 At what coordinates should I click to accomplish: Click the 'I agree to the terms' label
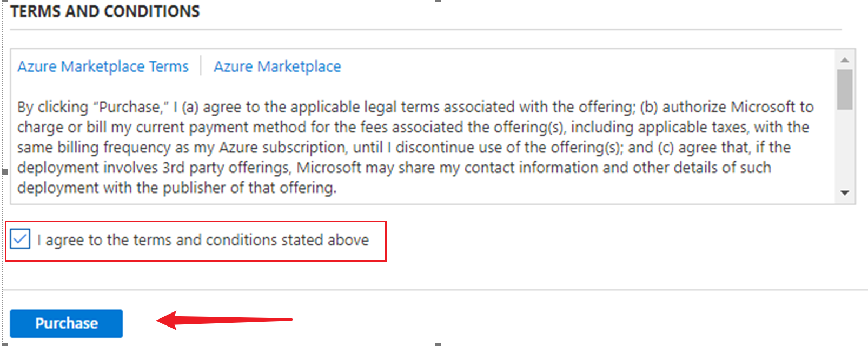coord(203,240)
